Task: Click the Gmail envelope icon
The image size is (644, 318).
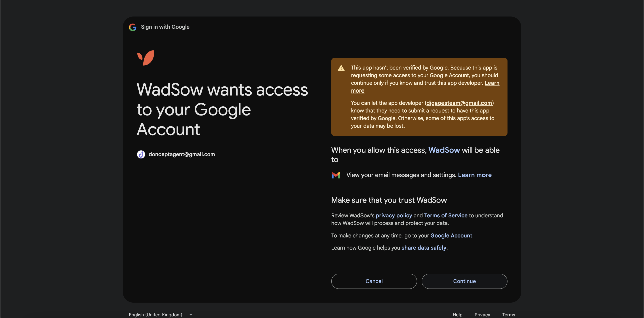Action: tap(336, 175)
